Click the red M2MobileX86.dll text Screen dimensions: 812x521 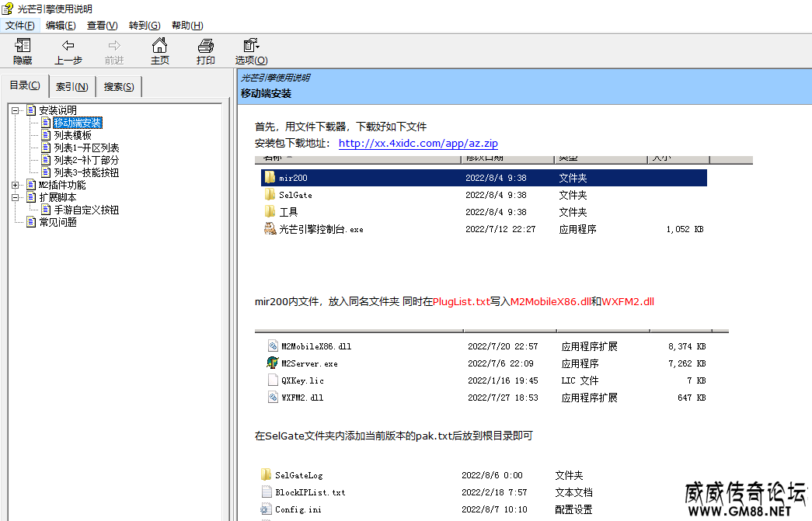[550, 301]
